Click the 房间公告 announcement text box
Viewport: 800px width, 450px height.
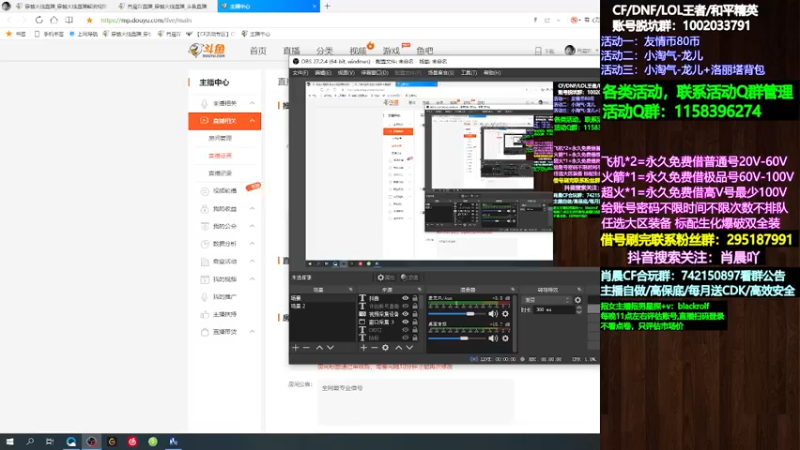416,403
